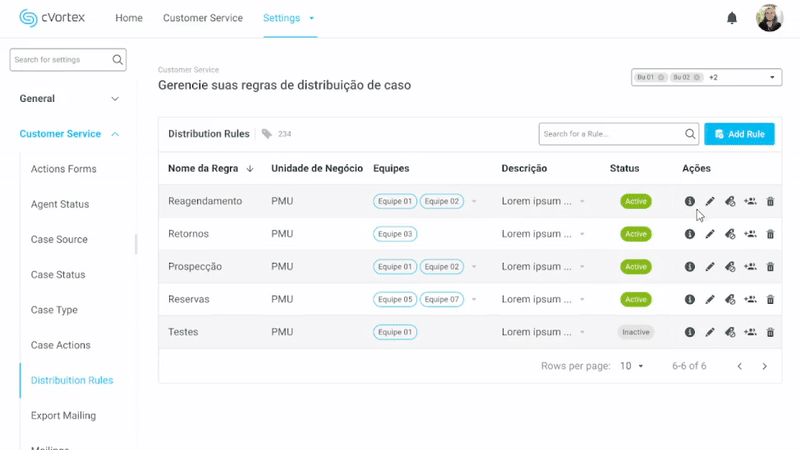Edit the Reservas rule with the pencil icon
The image size is (800, 450).
pyautogui.click(x=710, y=300)
